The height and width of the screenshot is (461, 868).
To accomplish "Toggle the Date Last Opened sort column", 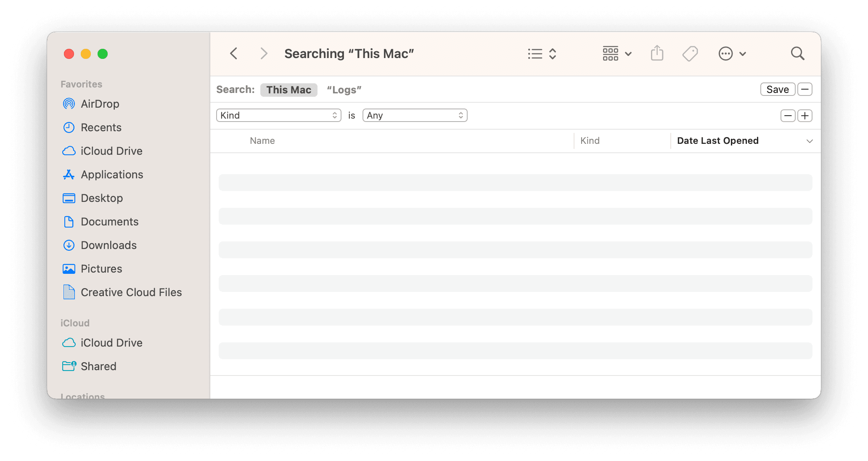I will point(717,140).
